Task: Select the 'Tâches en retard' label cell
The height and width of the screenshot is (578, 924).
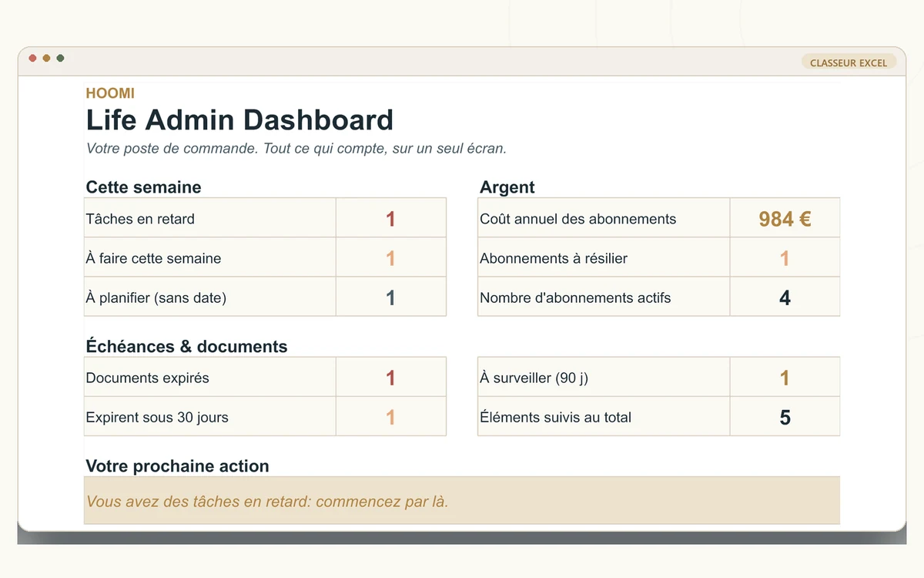Action: [209, 218]
